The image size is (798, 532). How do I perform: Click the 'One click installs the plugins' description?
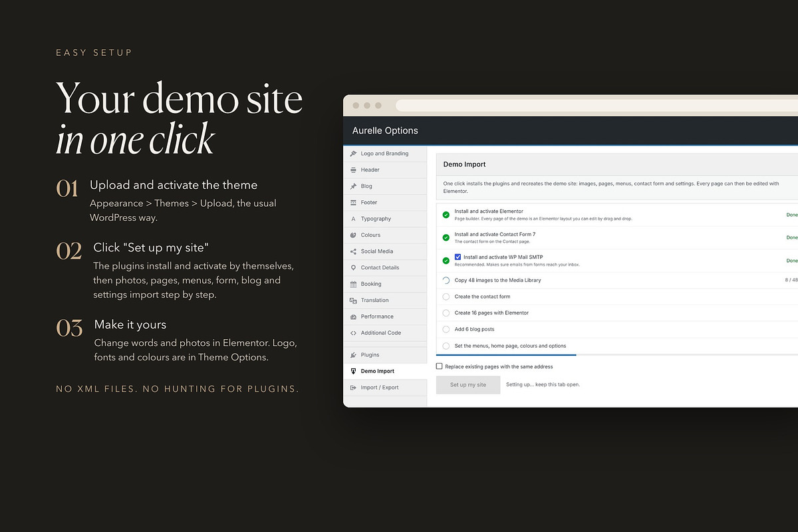(x=611, y=188)
